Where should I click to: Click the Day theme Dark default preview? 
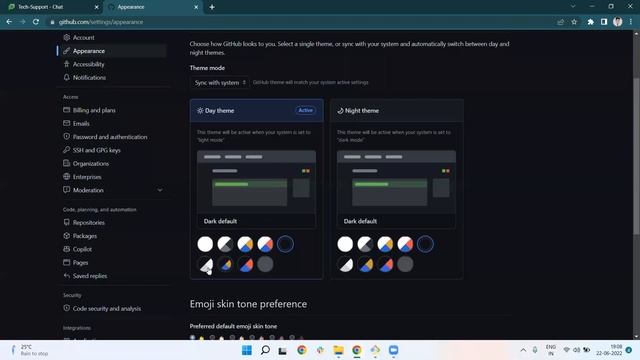(x=256, y=189)
